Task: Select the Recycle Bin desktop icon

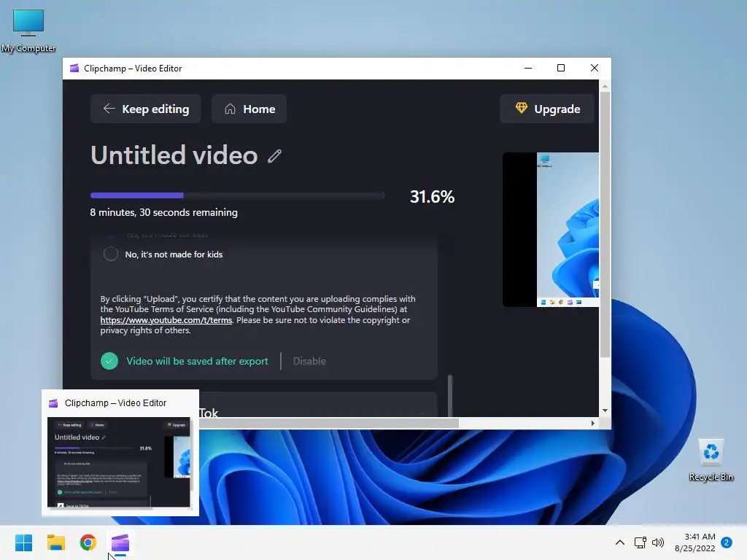Action: 711,459
